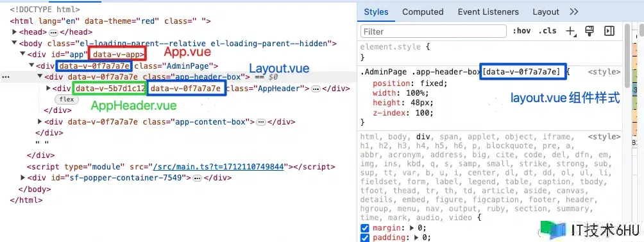Viewport: 644px width, 242px height.
Task: Expand the app-content-box div node
Action: [40, 121]
